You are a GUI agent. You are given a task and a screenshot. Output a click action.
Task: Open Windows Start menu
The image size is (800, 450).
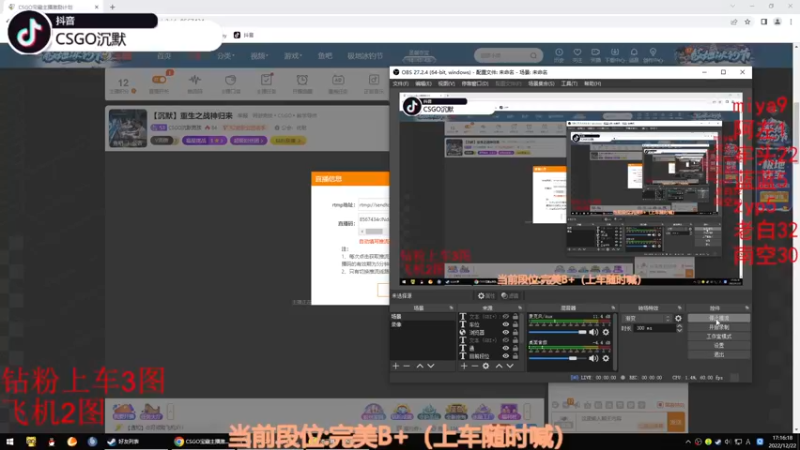10,442
